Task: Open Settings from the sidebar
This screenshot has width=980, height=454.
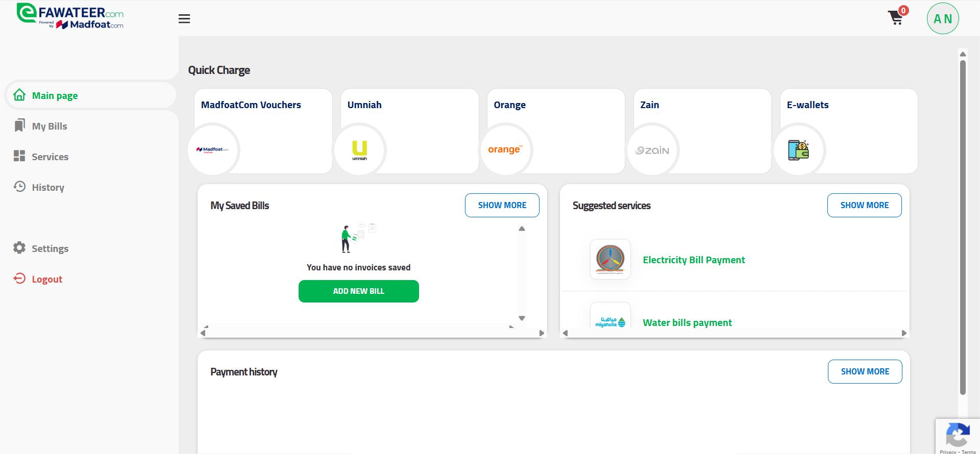Action: point(50,248)
